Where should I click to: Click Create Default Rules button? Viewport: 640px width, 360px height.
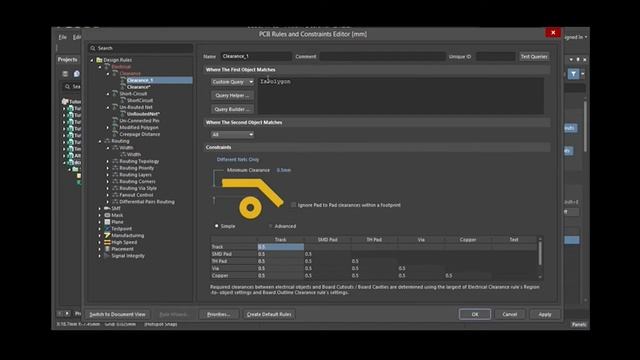[269, 314]
